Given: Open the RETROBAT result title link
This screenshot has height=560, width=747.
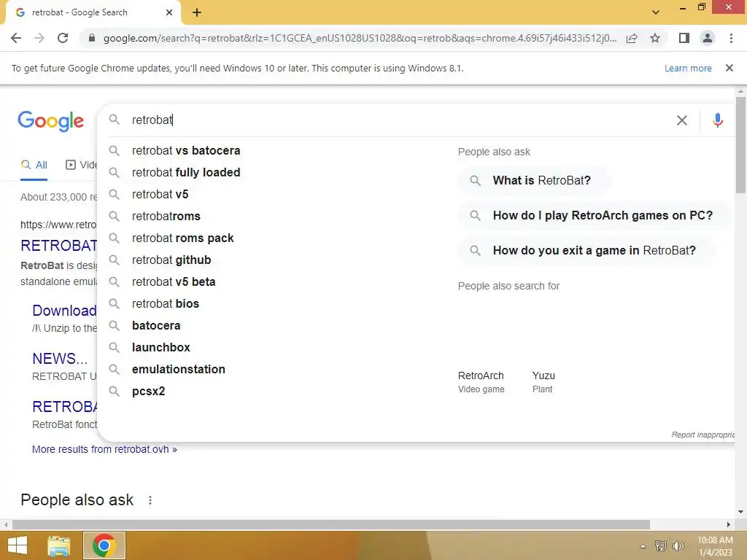Looking at the screenshot, I should (x=58, y=246).
